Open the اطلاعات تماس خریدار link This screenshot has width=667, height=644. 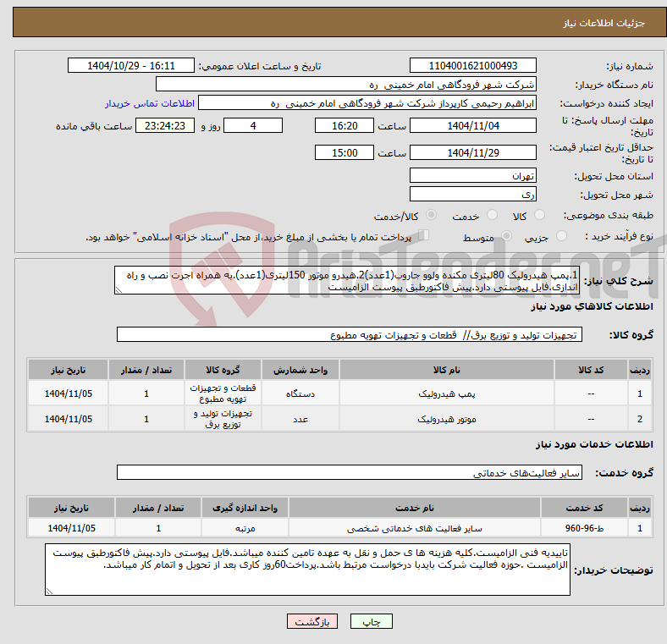pyautogui.click(x=150, y=103)
